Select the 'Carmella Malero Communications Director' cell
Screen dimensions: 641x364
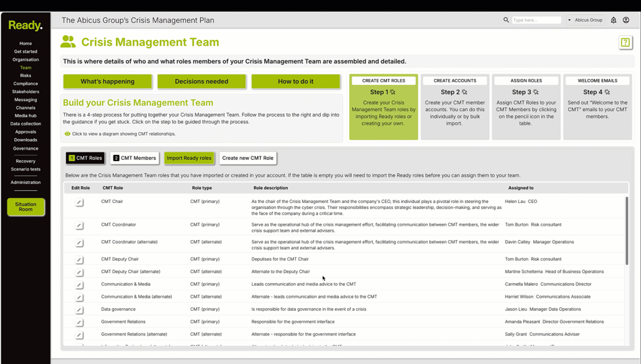coord(548,284)
